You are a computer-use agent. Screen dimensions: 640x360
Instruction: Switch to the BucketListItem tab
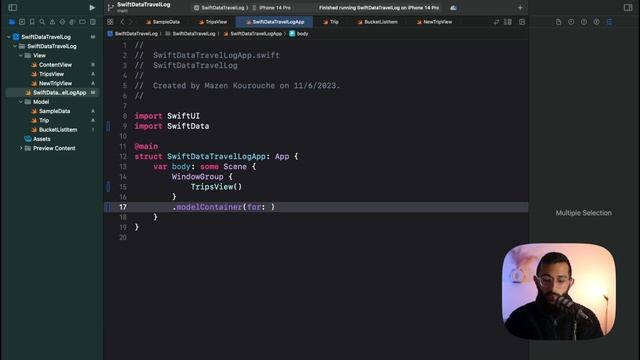(x=378, y=22)
